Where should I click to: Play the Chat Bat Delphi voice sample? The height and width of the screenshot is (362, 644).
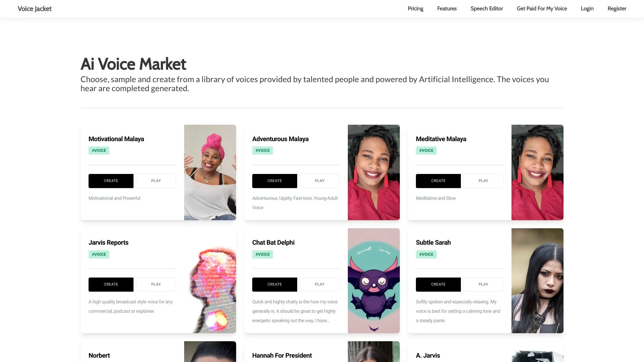pyautogui.click(x=319, y=284)
